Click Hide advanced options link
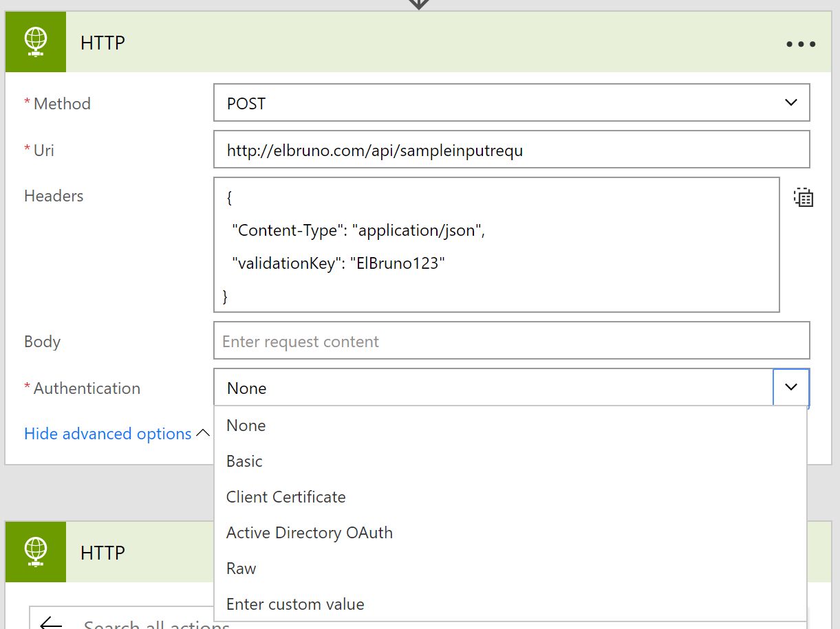Screen dimensions: 840x629 pyautogui.click(x=108, y=434)
